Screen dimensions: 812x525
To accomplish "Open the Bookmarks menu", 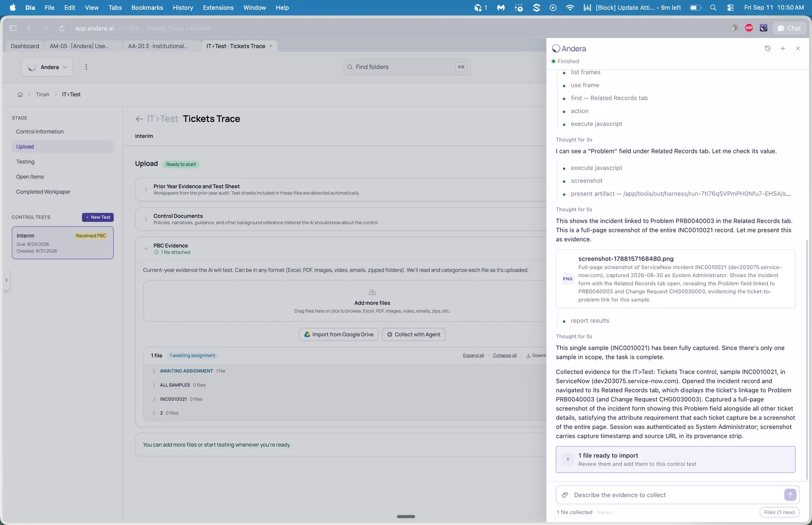I will pyautogui.click(x=147, y=8).
